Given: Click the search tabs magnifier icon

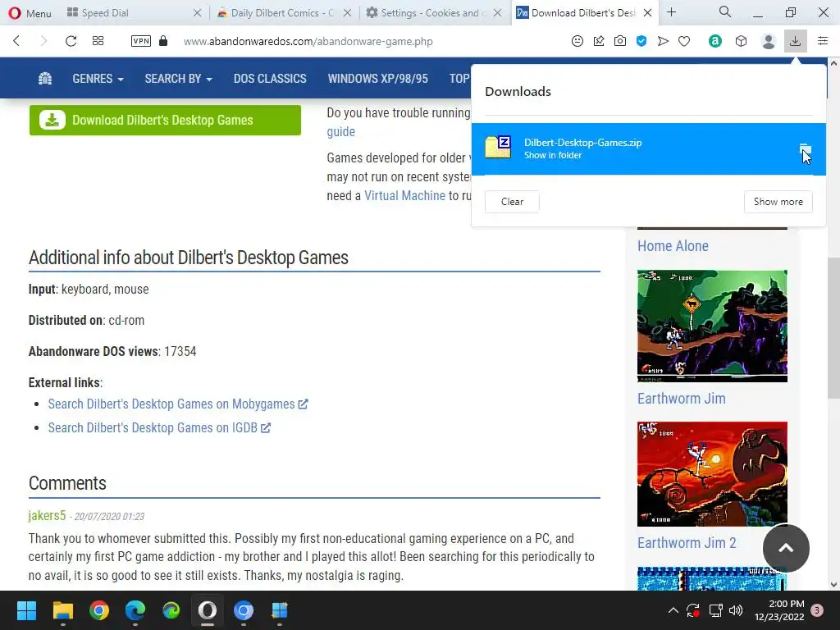Looking at the screenshot, I should point(725,11).
